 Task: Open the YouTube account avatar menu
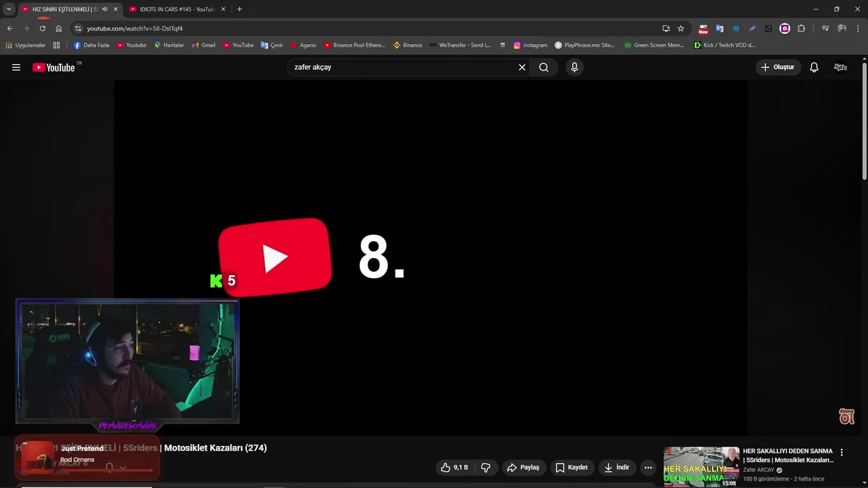[x=840, y=67]
